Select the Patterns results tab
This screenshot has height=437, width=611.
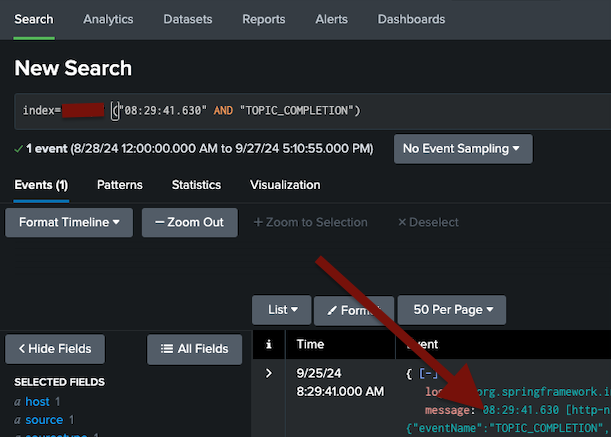[x=119, y=185]
